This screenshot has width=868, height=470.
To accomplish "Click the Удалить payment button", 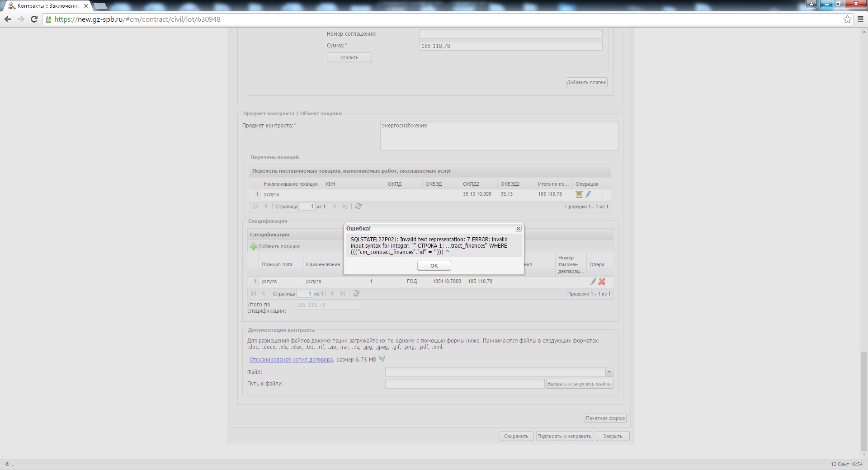I will [349, 57].
